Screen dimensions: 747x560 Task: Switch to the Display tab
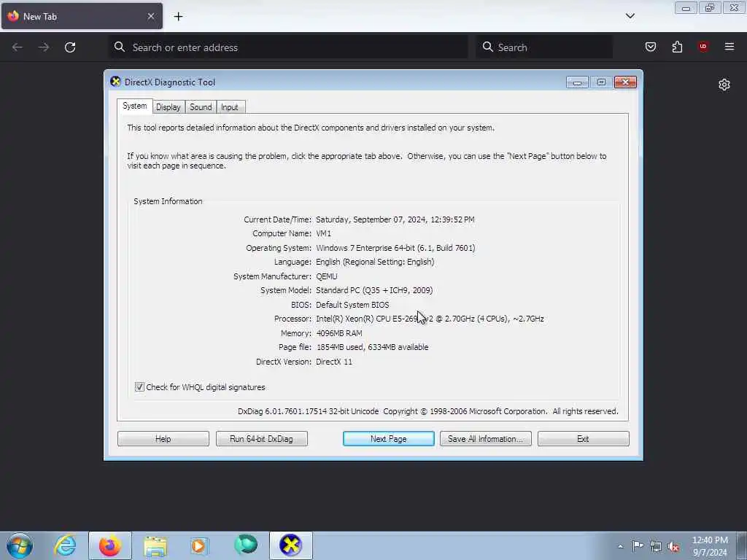[x=169, y=107]
